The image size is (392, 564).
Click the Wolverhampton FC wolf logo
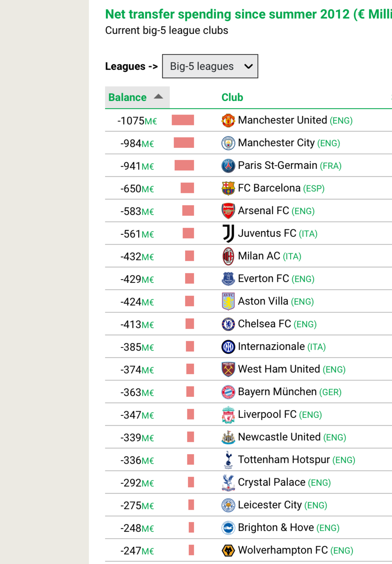pyautogui.click(x=228, y=550)
